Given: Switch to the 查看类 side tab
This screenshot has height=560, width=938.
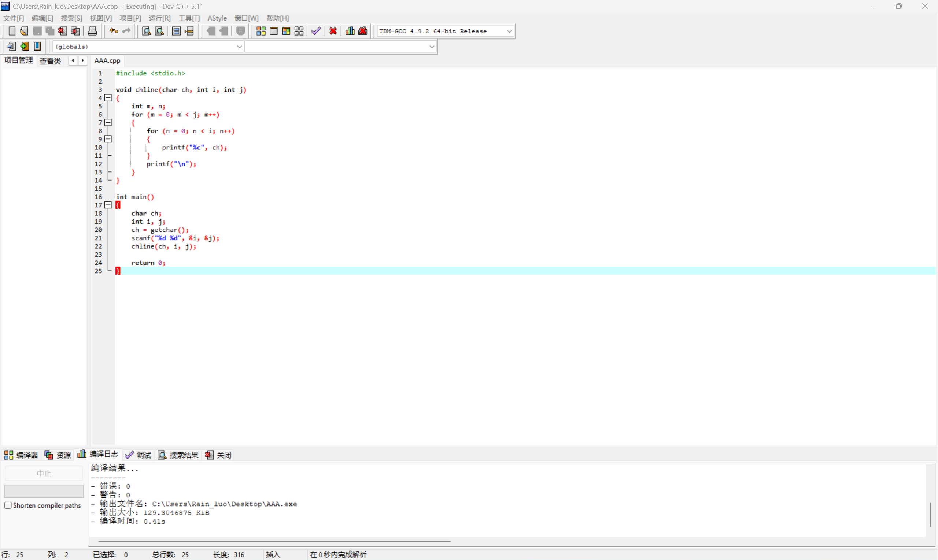Looking at the screenshot, I should 50,61.
